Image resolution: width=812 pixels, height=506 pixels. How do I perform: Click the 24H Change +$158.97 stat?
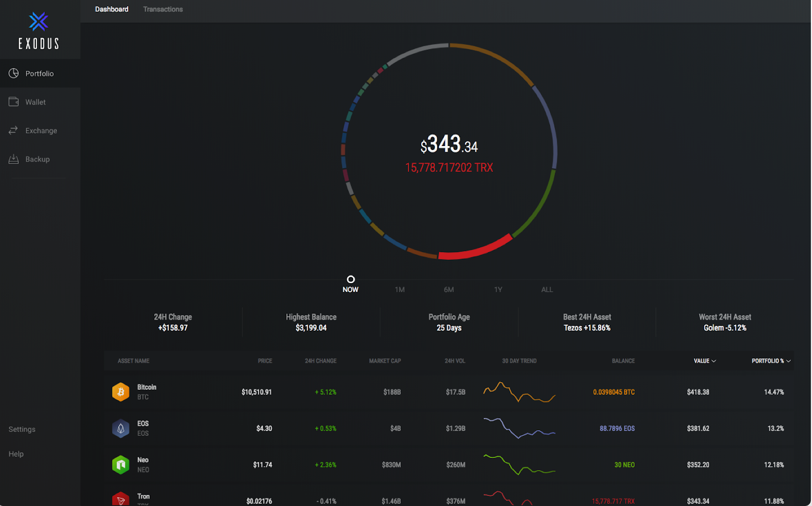(173, 322)
